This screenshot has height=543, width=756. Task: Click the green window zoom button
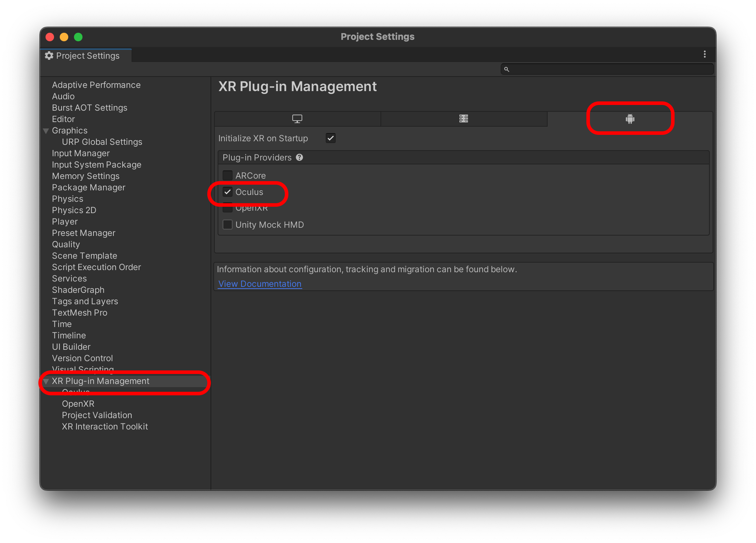(x=78, y=37)
